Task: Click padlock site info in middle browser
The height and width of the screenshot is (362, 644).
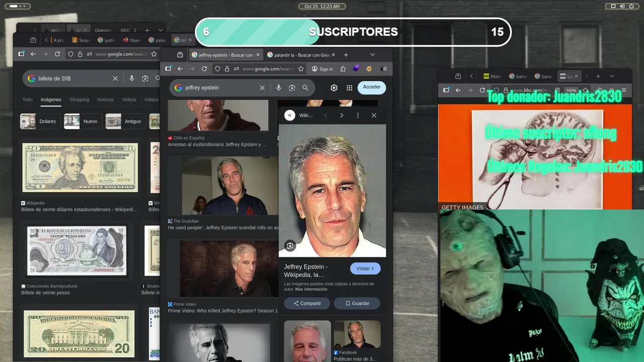Action: pos(227,69)
